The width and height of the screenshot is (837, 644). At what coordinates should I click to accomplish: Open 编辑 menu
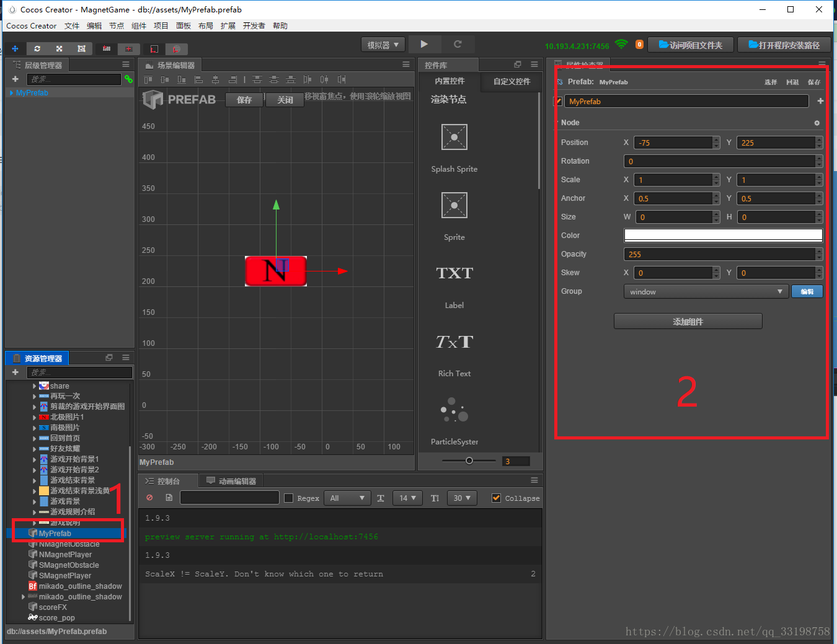94,25
